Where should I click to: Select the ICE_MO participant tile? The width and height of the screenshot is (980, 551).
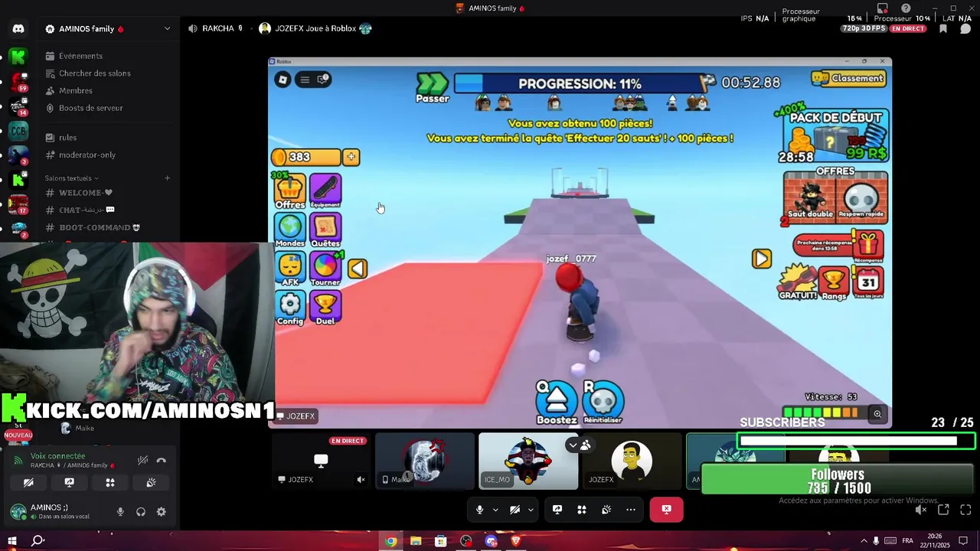click(528, 461)
